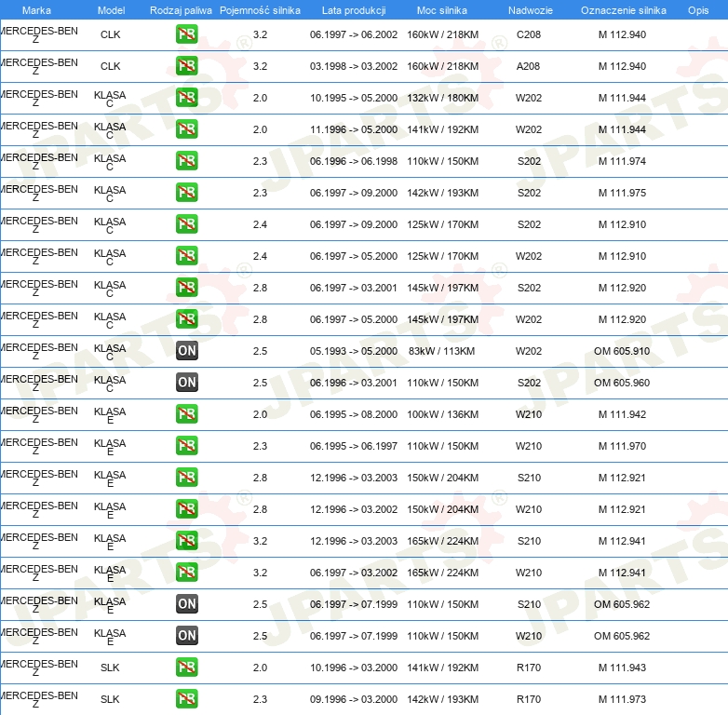Click the 'Oznaczenie silnika' column header
The image size is (728, 715).
click(623, 10)
